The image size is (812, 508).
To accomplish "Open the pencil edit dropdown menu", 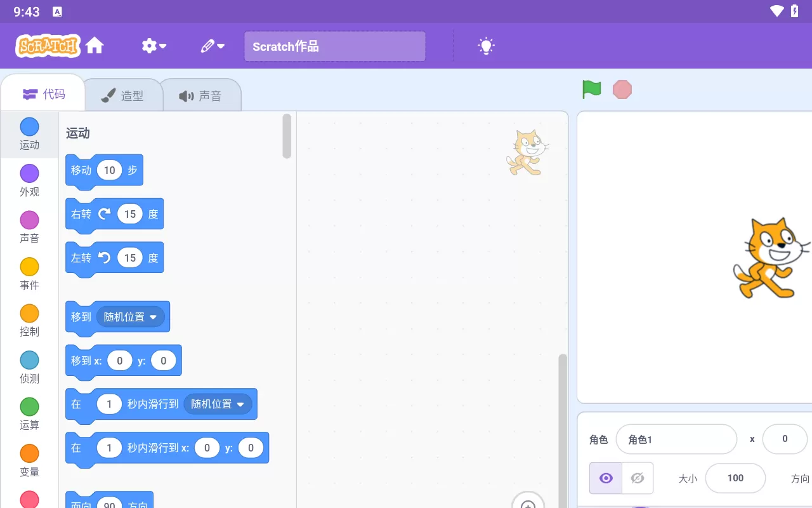I will (x=213, y=46).
